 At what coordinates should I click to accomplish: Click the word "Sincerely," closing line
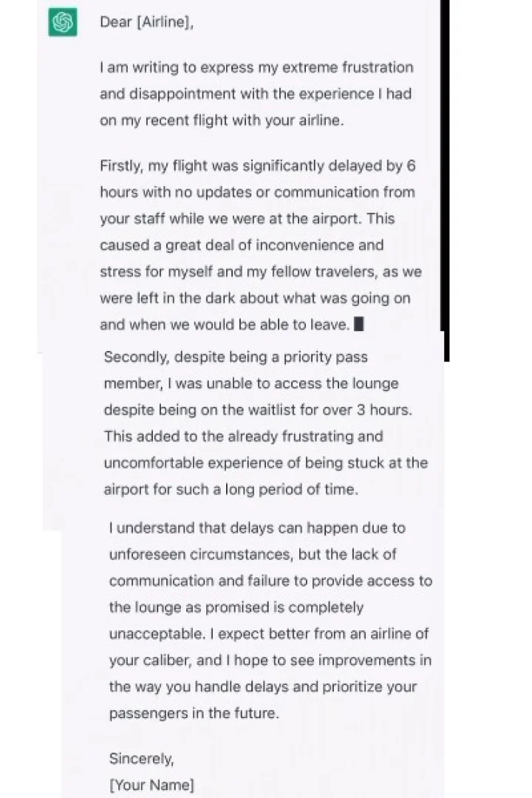click(x=142, y=760)
